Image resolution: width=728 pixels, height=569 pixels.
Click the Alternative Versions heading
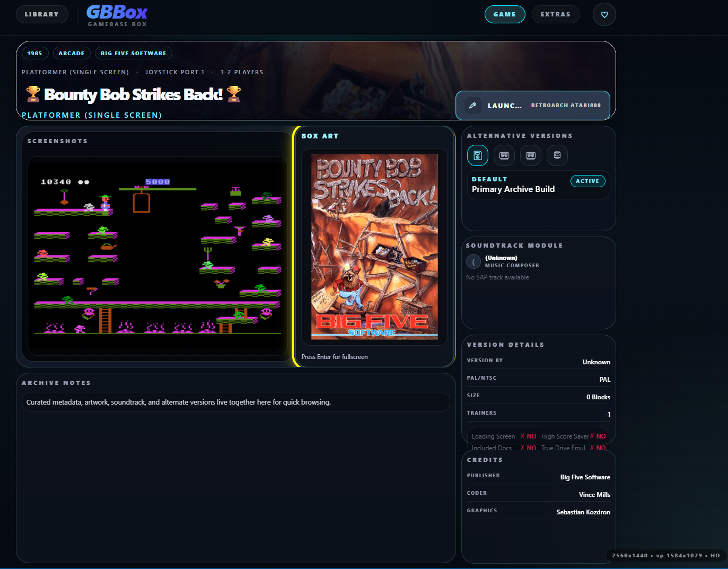pyautogui.click(x=520, y=136)
